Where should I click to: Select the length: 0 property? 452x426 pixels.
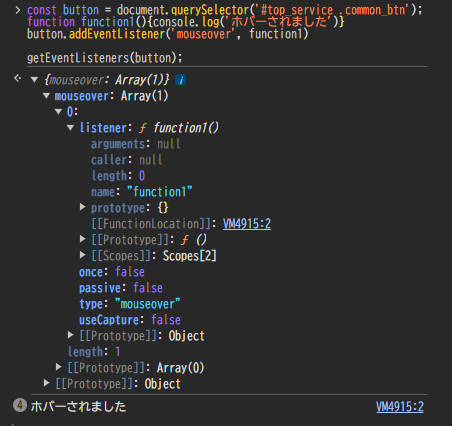(118, 176)
